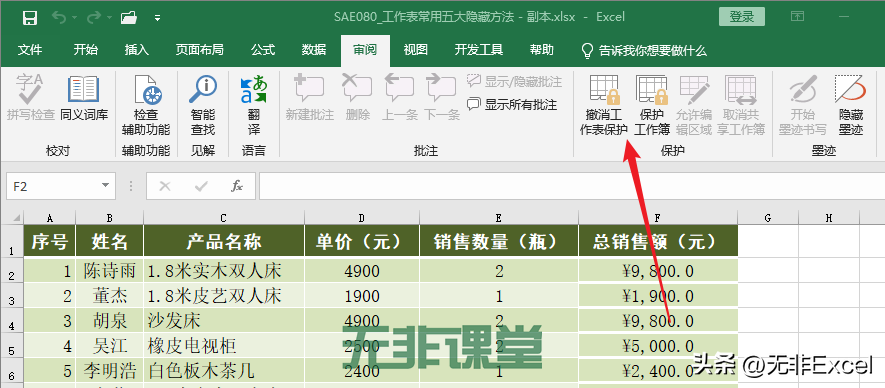This screenshot has height=388, width=885.
Task: Click cell containing 1.8米皮艺双人床
Action: pos(224,295)
